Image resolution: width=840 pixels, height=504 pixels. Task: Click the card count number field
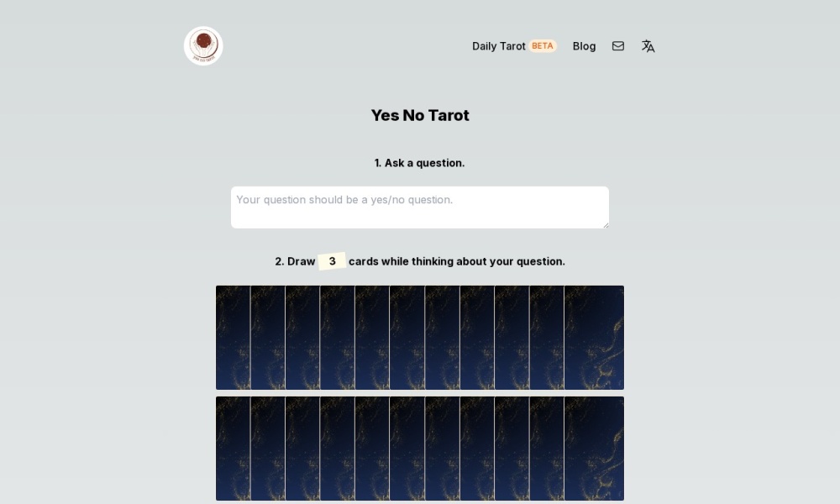pos(332,261)
